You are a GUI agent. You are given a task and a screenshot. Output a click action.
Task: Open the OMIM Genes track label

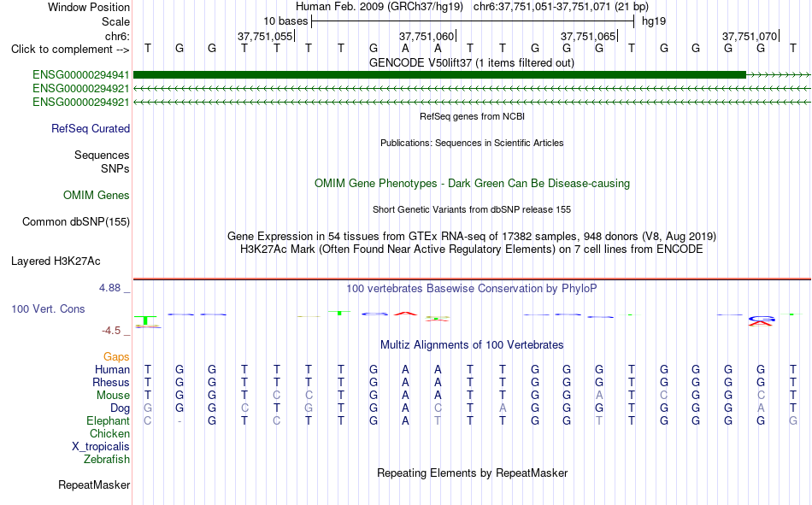97,196
